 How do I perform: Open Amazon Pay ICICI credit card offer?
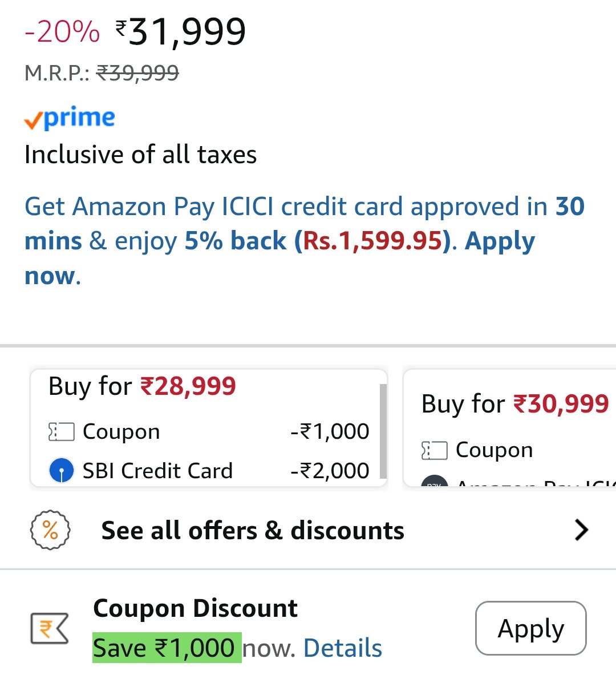tap(305, 241)
